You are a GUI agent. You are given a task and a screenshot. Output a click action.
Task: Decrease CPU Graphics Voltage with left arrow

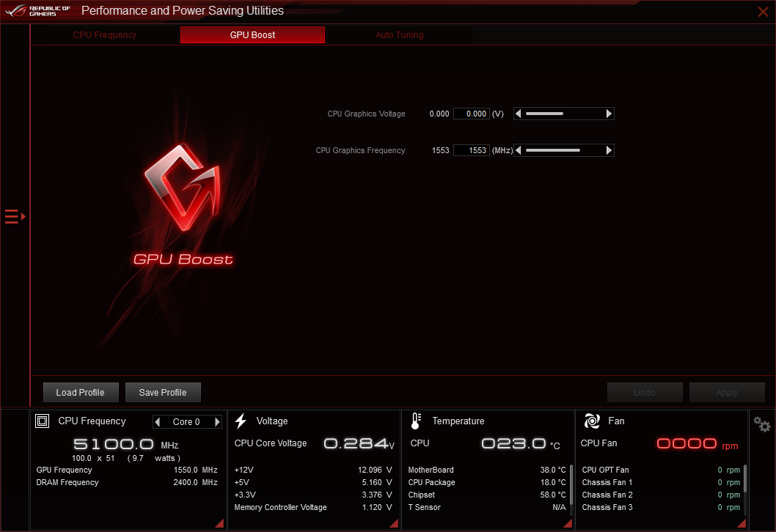(x=518, y=114)
